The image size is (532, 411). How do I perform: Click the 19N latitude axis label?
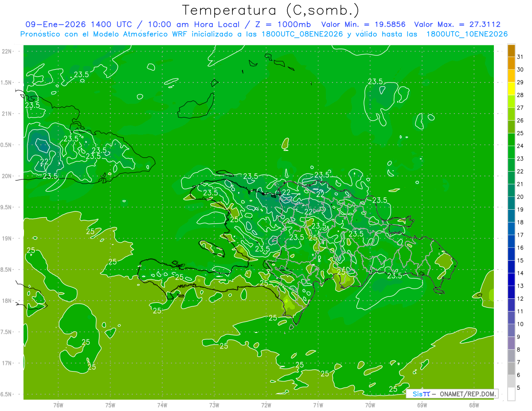click(x=6, y=238)
